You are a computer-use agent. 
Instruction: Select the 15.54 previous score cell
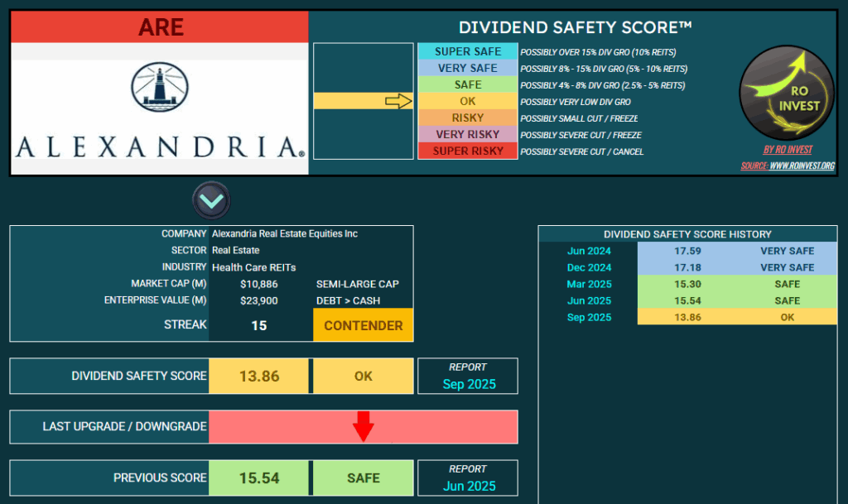point(258,478)
